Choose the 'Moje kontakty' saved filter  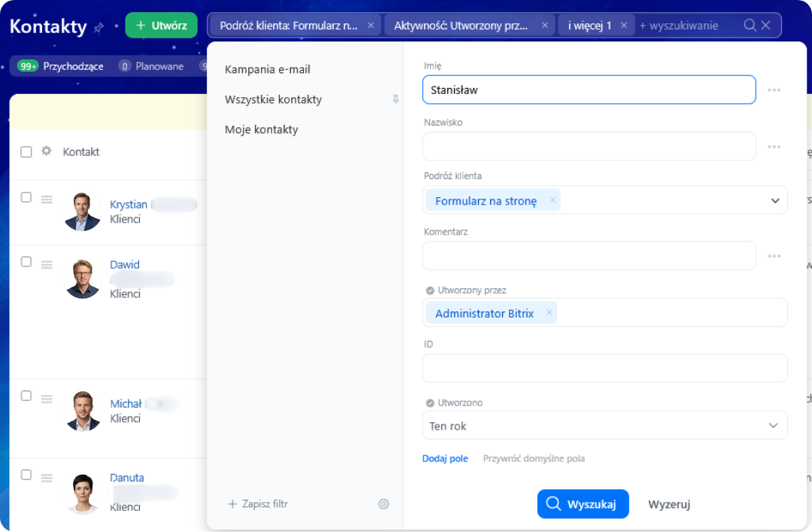point(262,129)
